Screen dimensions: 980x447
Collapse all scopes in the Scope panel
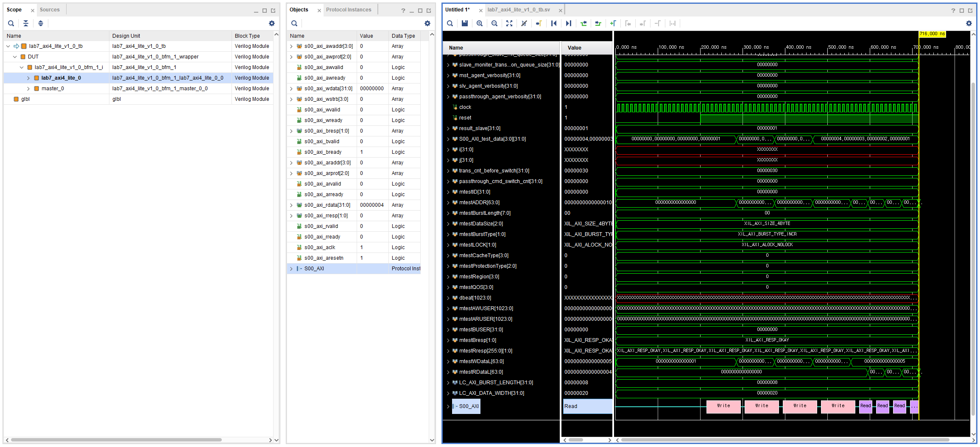coord(26,23)
